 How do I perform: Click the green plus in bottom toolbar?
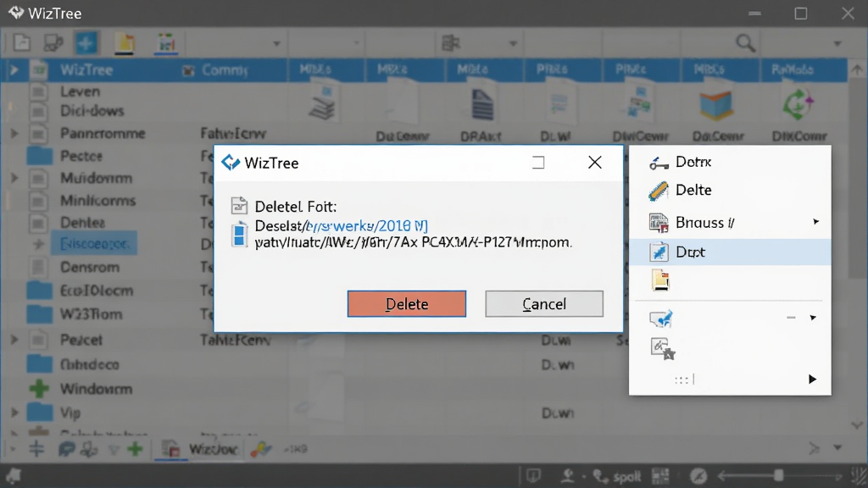click(135, 449)
